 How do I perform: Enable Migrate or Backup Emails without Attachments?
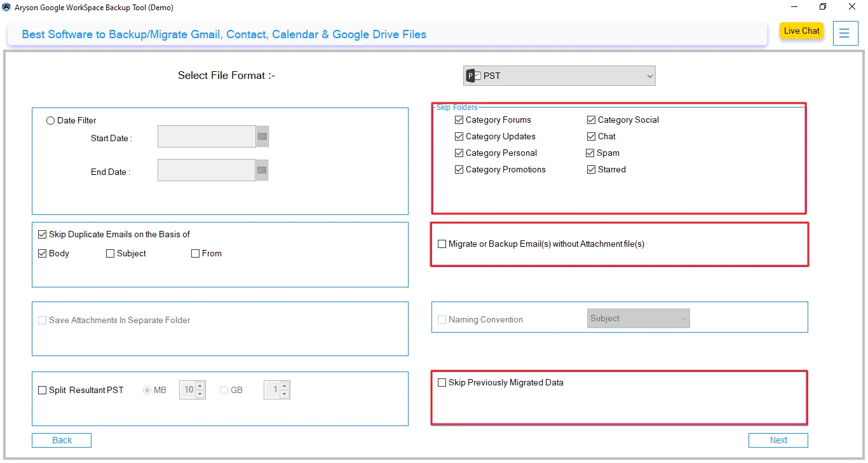pyautogui.click(x=442, y=244)
